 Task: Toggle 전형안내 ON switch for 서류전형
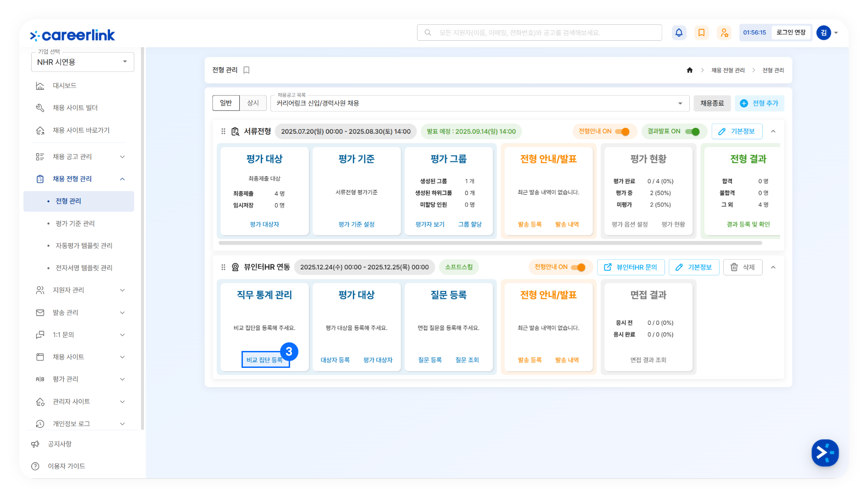click(622, 131)
